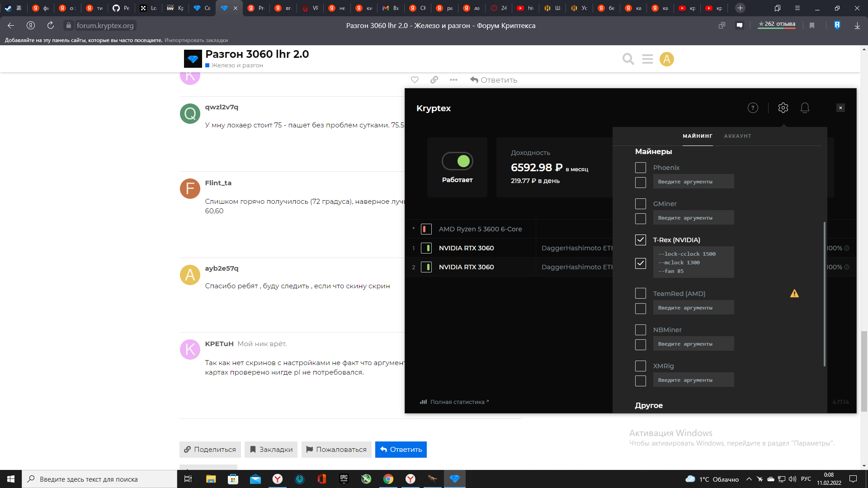Open forum hamburger menu icon

click(x=647, y=59)
